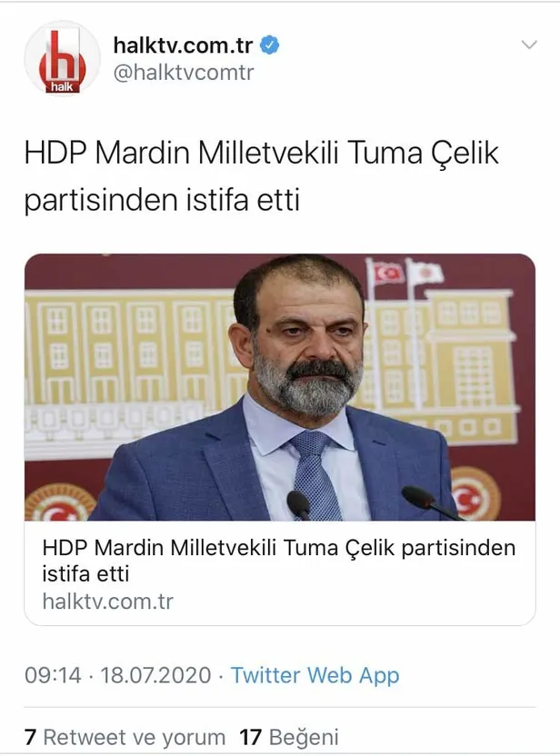Image resolution: width=560 pixels, height=756 pixels.
Task: Open the news card photo thumbnail
Action: click(280, 387)
